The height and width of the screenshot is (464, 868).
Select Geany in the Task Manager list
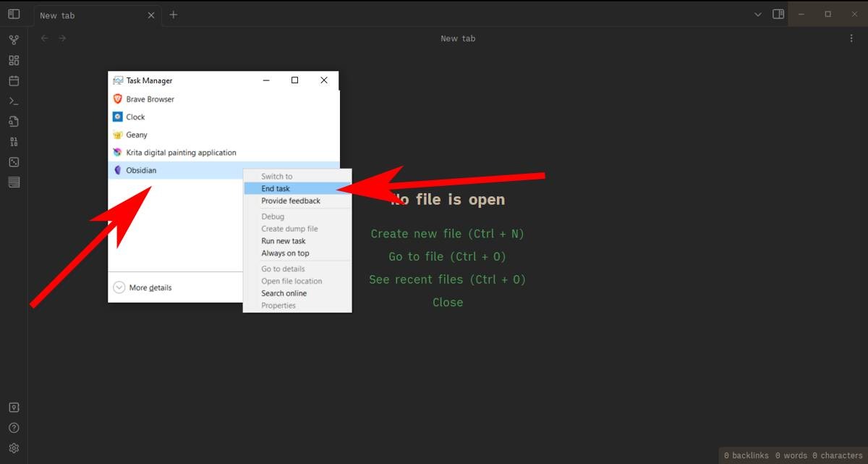137,135
